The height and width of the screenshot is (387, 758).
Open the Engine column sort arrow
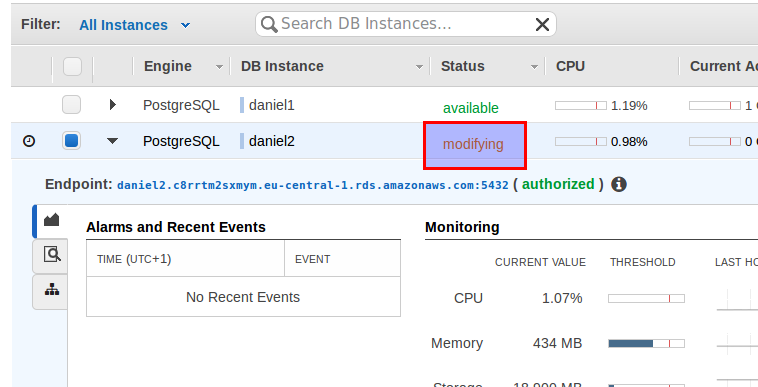pos(219,67)
